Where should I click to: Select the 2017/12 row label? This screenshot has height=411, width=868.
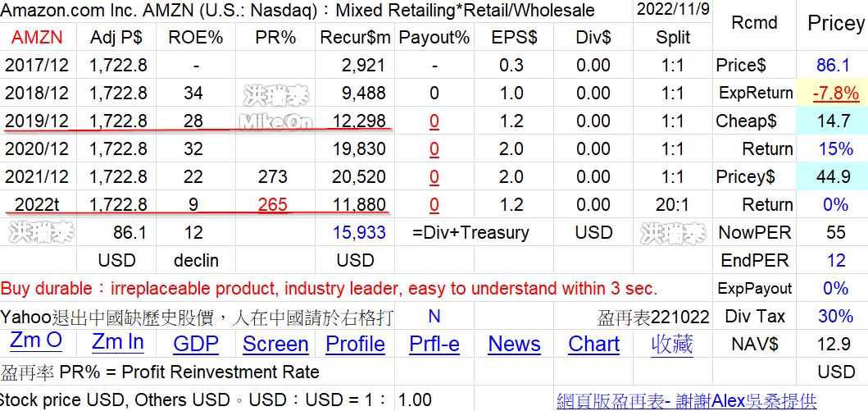coord(37,66)
